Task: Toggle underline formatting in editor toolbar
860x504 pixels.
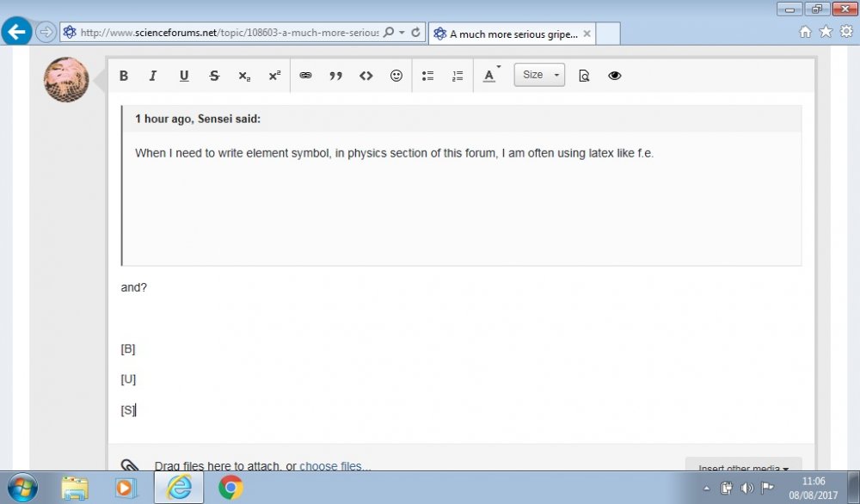Action: [184, 76]
